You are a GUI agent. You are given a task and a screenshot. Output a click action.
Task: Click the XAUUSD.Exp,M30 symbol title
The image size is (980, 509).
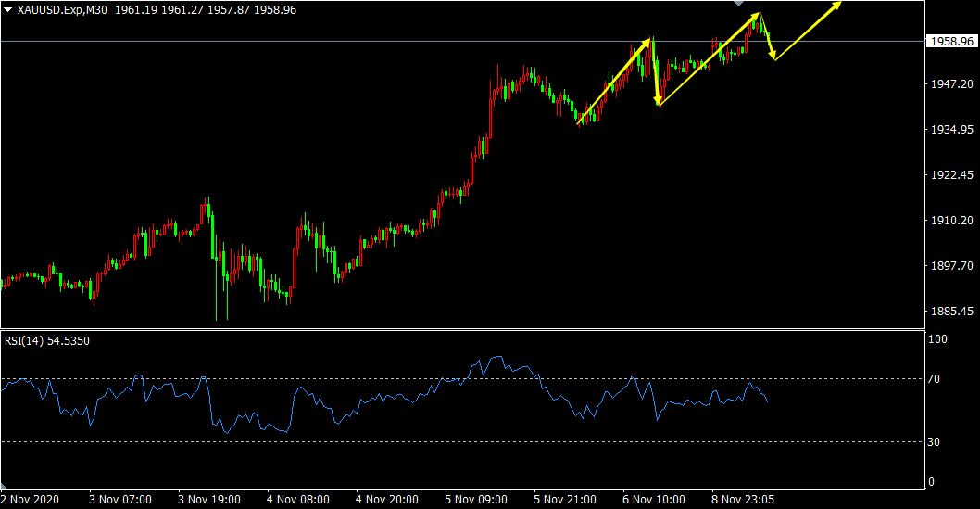pos(62,10)
